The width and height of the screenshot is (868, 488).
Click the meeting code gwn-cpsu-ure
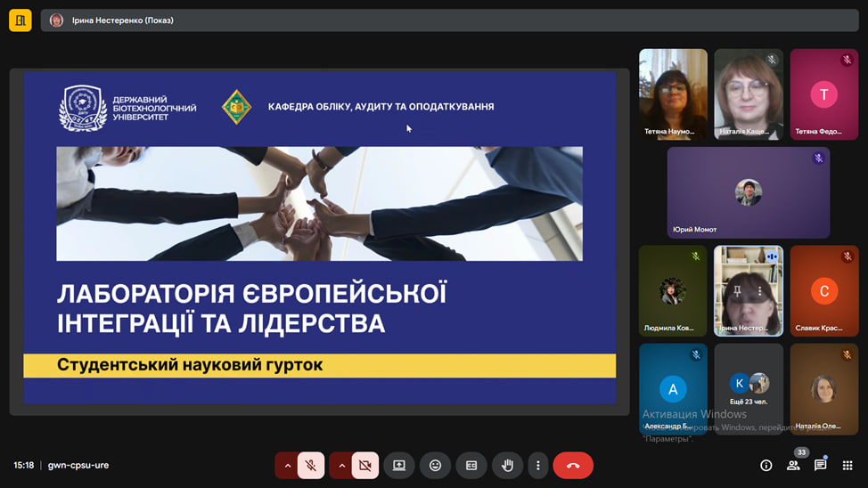pos(78,465)
